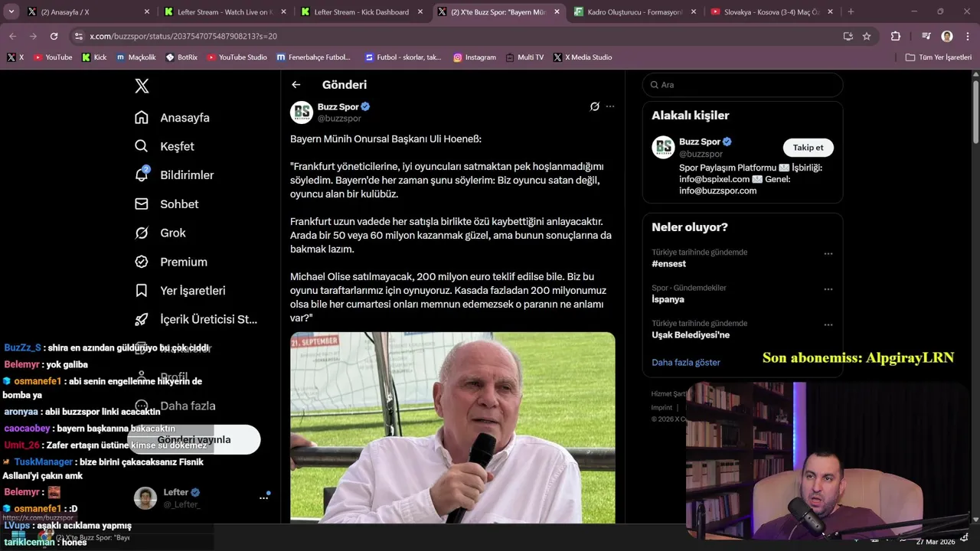
Task: Open the Premium page
Action: click(171, 262)
